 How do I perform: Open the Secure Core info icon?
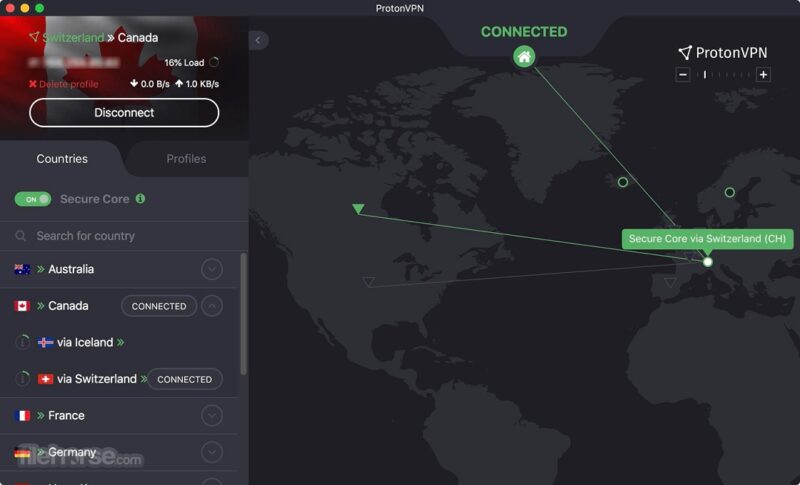(140, 198)
